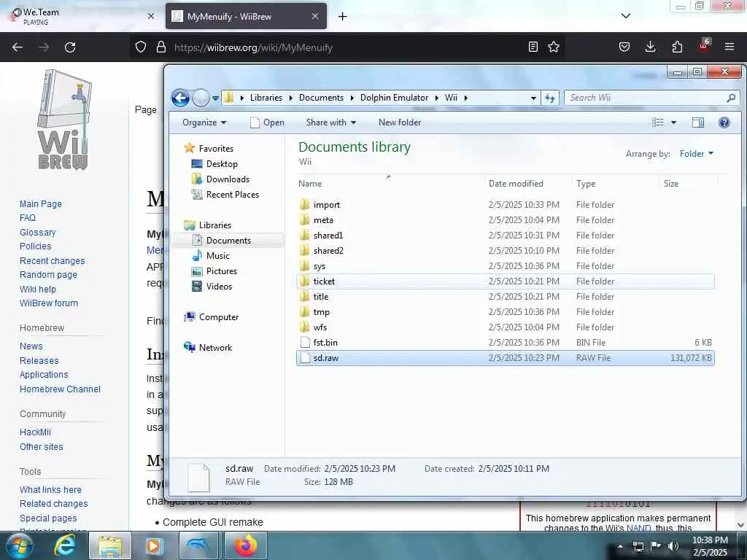Reload the WiiBrew page
The image size is (747, 560).
click(70, 47)
